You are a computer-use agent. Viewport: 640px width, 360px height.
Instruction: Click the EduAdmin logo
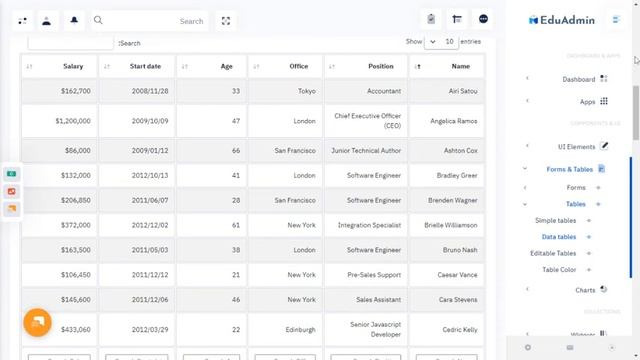tap(562, 20)
